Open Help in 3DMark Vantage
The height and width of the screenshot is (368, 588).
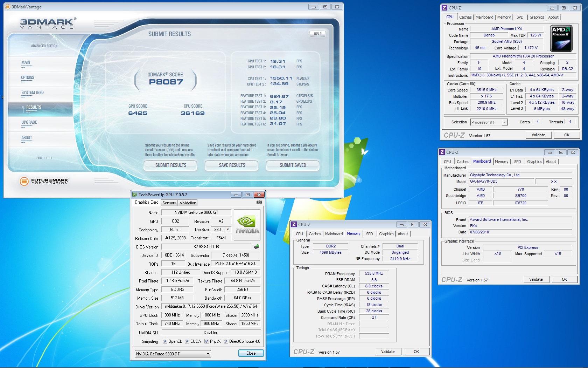317,34
